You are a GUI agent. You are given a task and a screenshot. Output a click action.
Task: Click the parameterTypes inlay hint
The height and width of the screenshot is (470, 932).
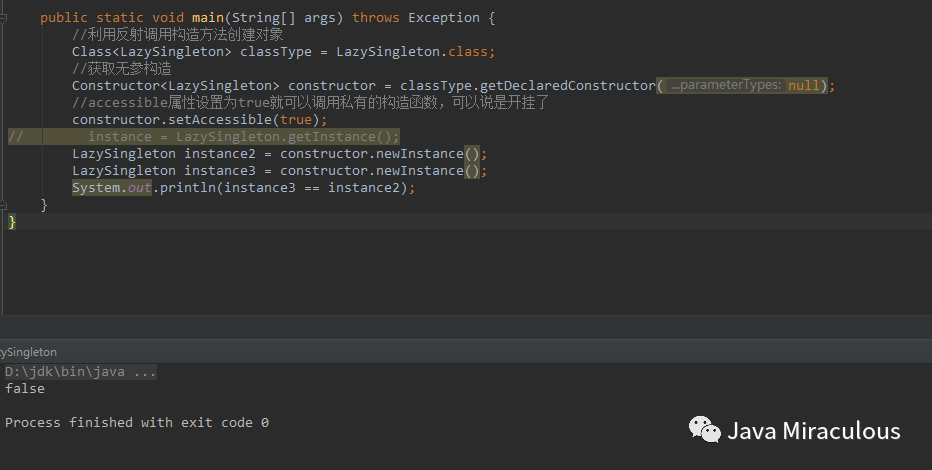726,86
